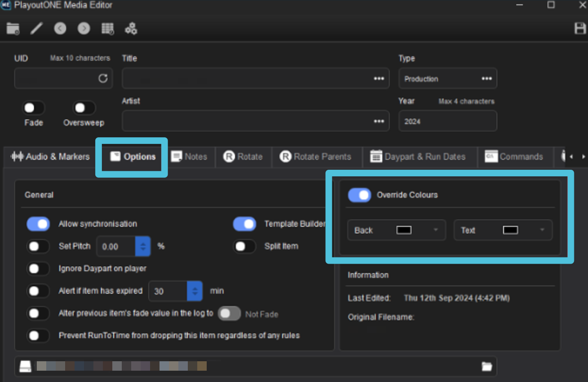Save with the floppy disk icon
The width and height of the screenshot is (588, 382).
[x=580, y=28]
